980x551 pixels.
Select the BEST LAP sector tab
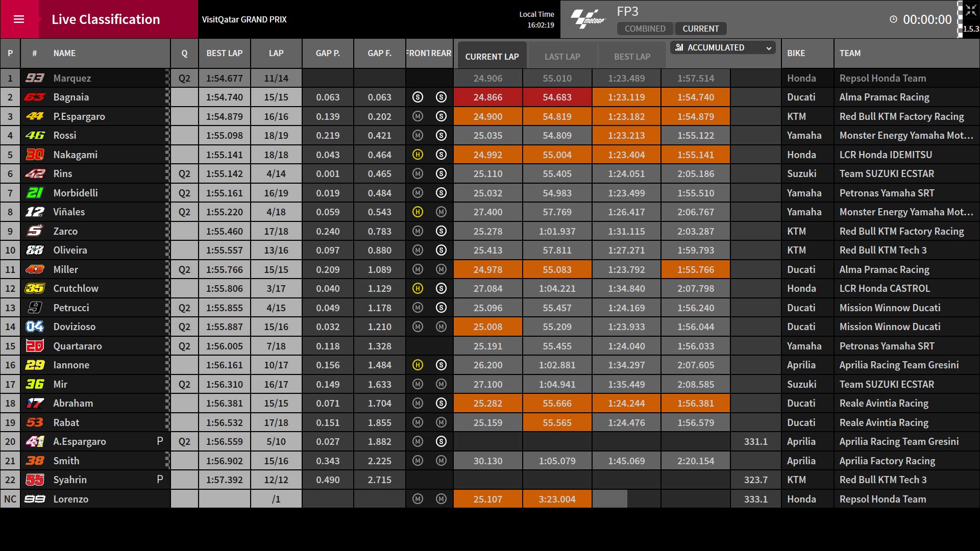pyautogui.click(x=632, y=57)
